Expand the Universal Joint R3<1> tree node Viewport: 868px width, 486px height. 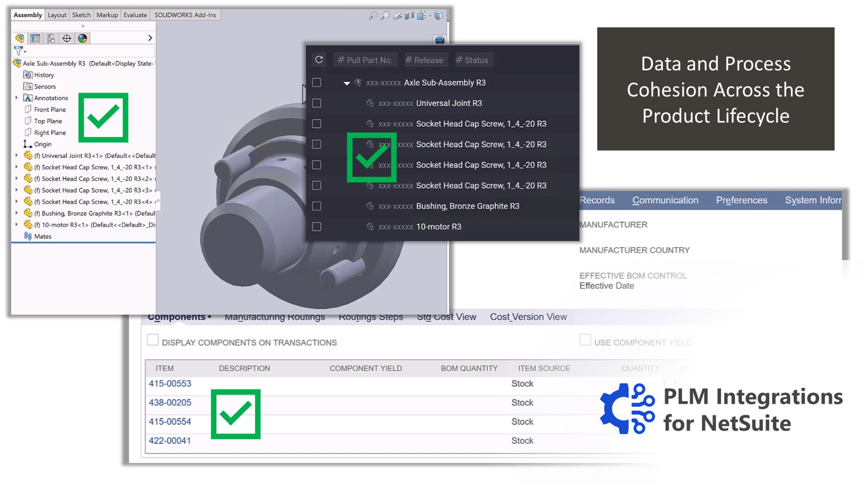(x=17, y=156)
